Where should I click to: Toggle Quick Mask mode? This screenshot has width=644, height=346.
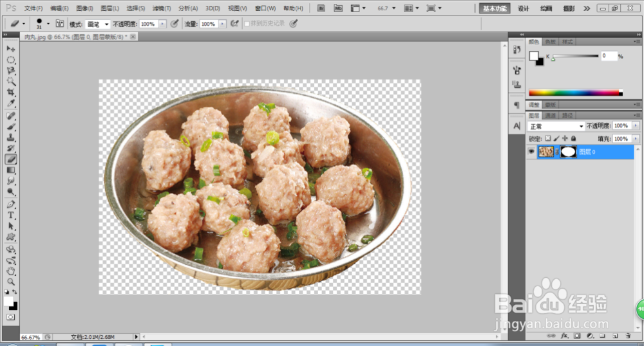pyautogui.click(x=11, y=317)
